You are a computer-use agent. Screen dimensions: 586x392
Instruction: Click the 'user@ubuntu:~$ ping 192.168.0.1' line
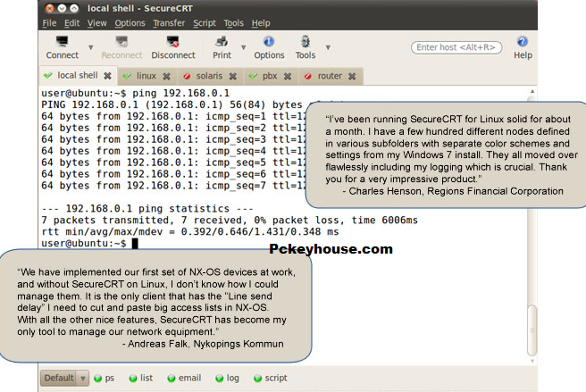135,93
